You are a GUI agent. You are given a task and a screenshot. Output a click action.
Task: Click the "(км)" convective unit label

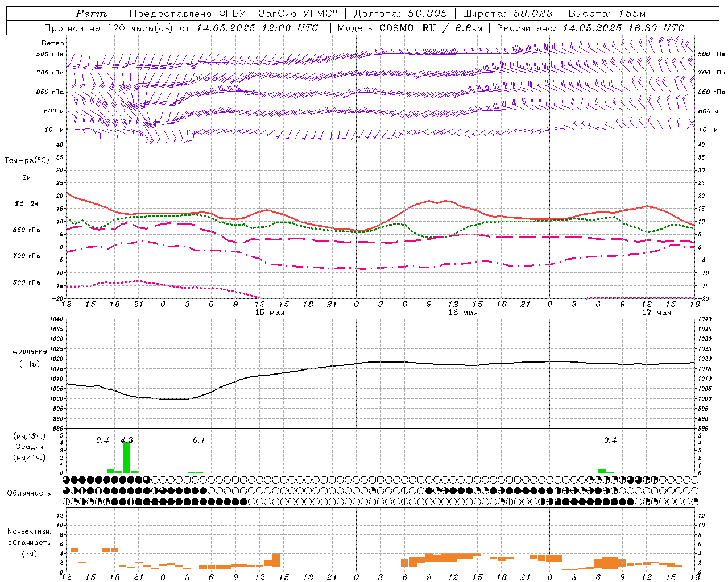click(x=29, y=553)
